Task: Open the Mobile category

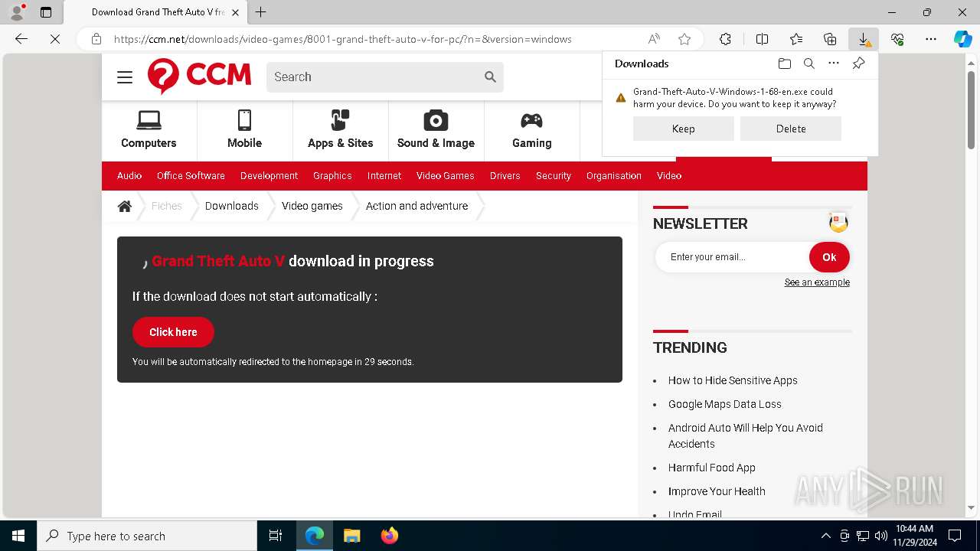Action: (x=244, y=130)
